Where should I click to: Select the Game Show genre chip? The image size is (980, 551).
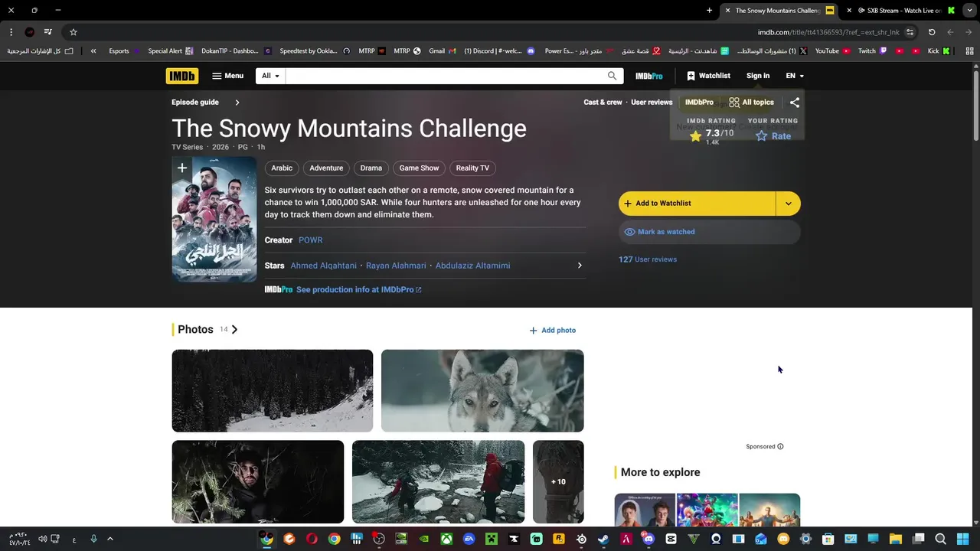point(419,168)
